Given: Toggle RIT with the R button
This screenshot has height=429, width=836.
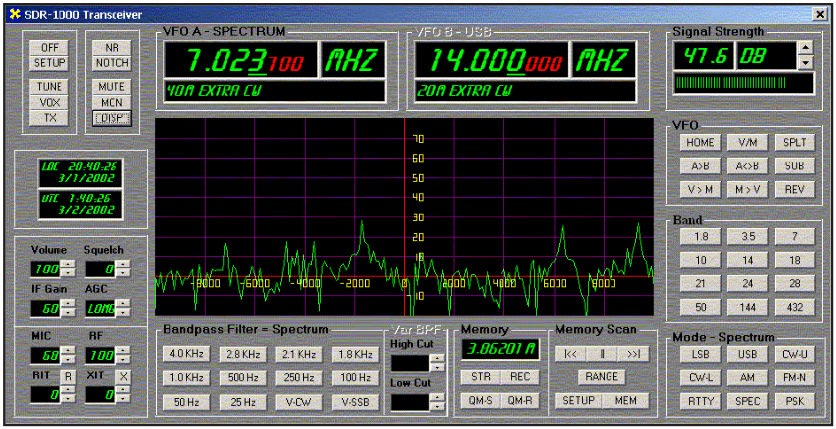Looking at the screenshot, I should point(68,376).
